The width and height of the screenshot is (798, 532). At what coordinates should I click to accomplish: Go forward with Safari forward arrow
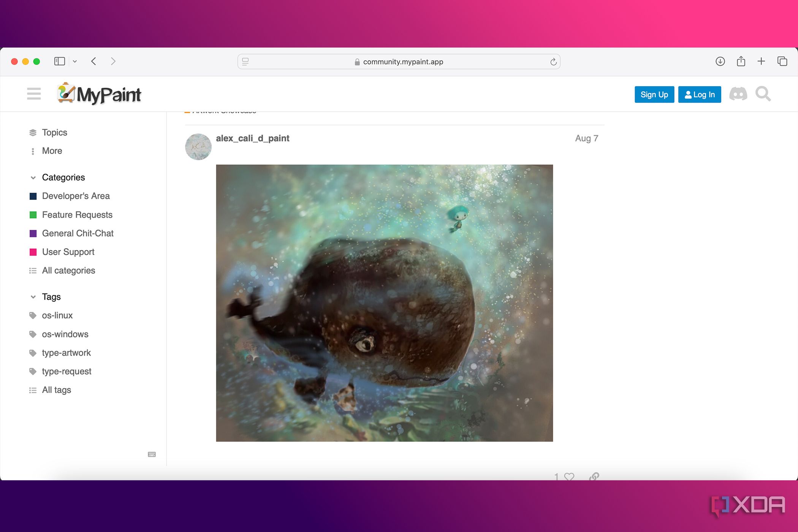(x=113, y=61)
